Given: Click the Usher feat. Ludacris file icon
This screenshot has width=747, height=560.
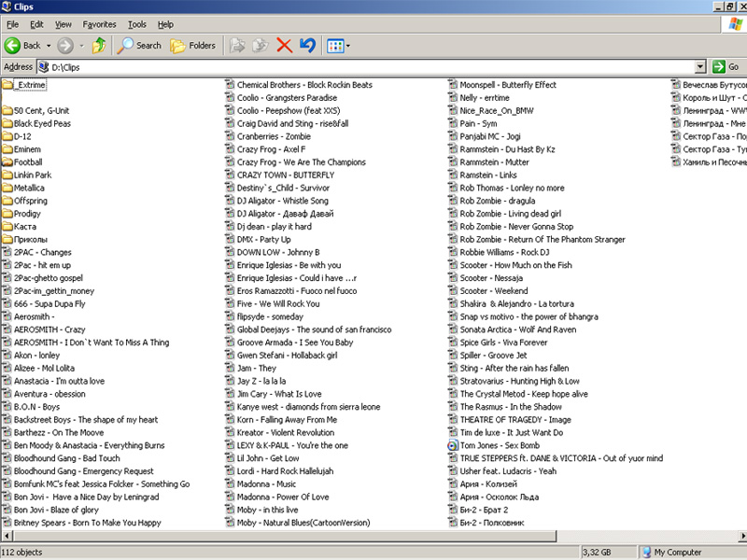Looking at the screenshot, I should (453, 471).
